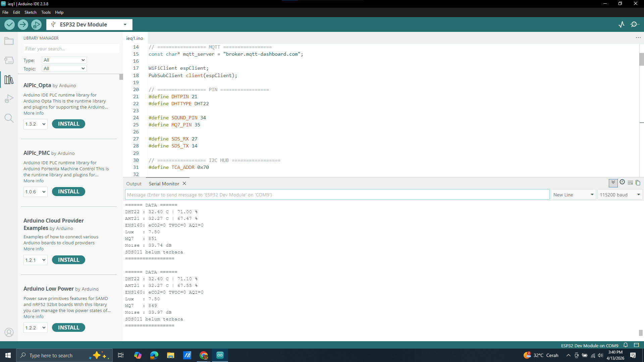Install Arduino Cloud Provider Examples library
Screen dimensions: 644x362
[68, 260]
